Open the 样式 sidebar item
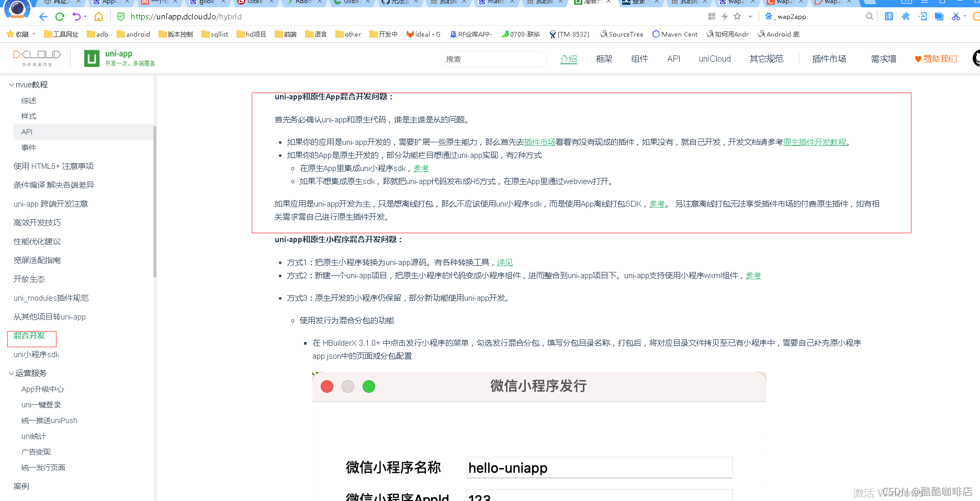Viewport: 980px width, 501px height. tap(29, 116)
